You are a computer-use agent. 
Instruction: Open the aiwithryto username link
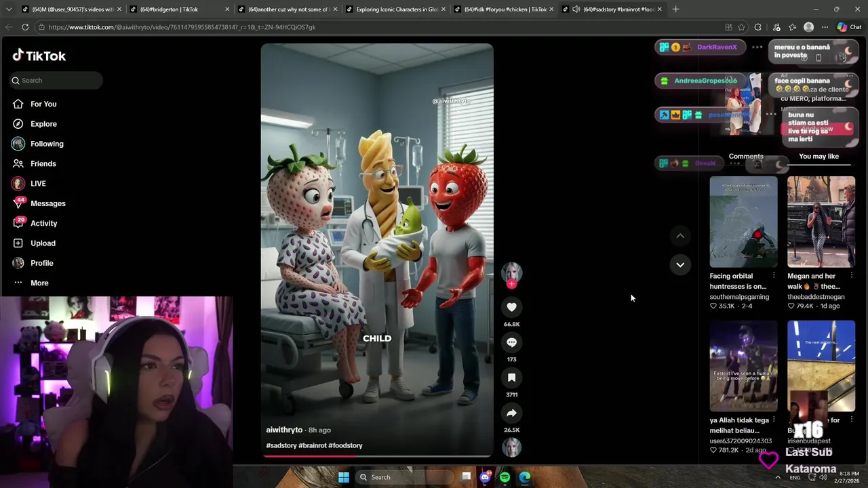tap(284, 430)
